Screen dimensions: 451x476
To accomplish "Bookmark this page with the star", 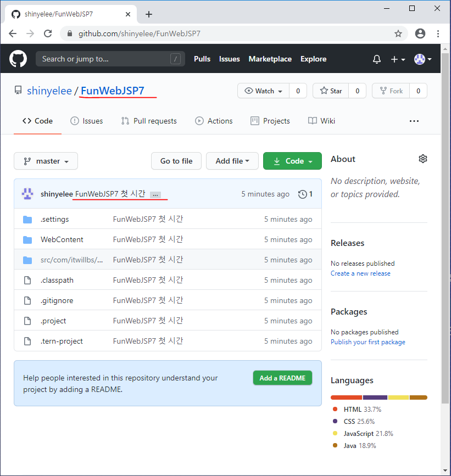I will tap(398, 33).
